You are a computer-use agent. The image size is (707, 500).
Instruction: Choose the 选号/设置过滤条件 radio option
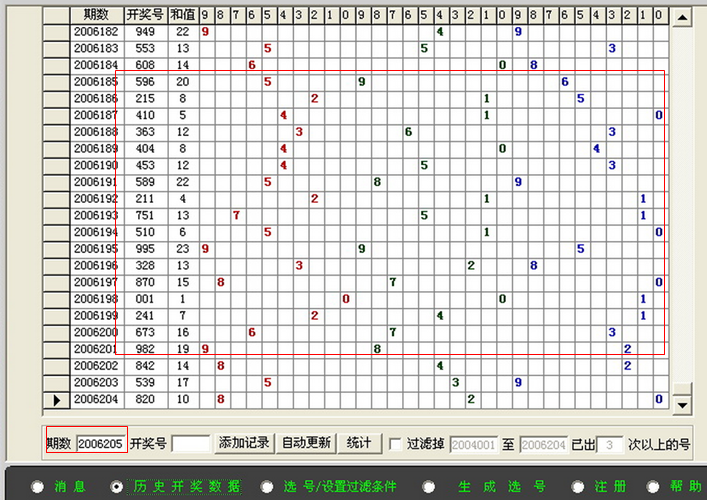(x=267, y=486)
